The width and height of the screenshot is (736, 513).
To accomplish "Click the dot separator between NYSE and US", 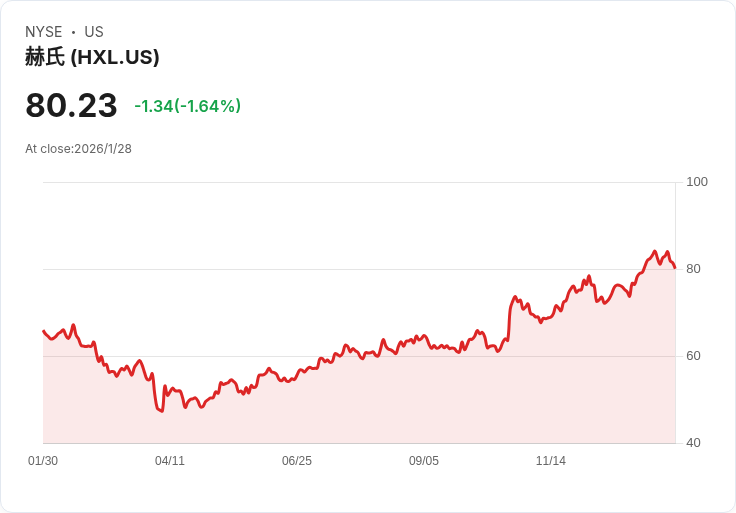I will click(x=73, y=32).
